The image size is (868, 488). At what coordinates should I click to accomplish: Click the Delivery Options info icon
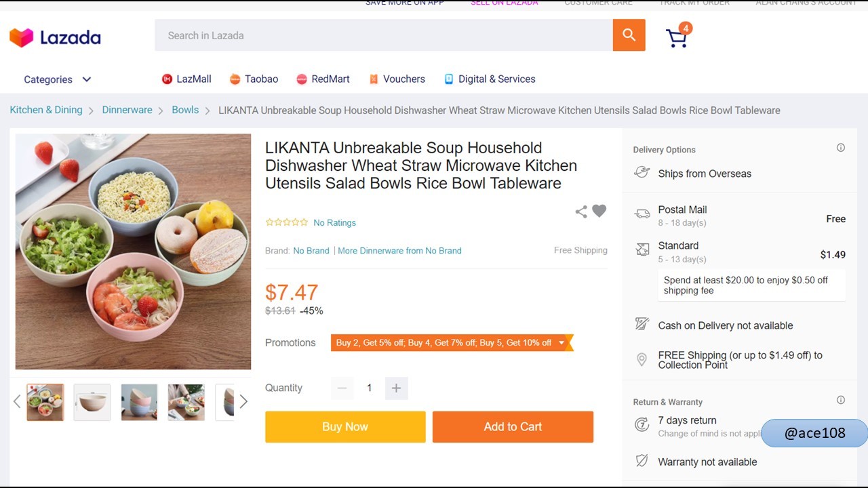pos(841,148)
